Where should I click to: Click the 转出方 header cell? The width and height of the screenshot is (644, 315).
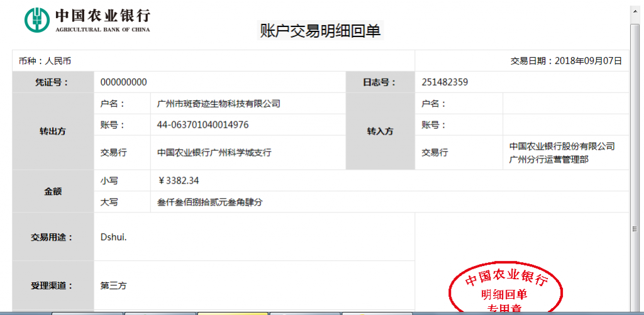53,131
